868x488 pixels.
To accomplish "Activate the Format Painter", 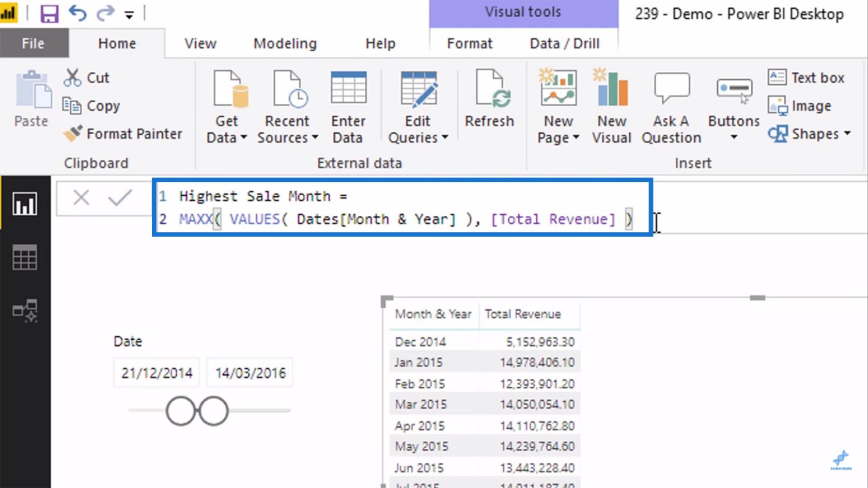I will click(122, 134).
